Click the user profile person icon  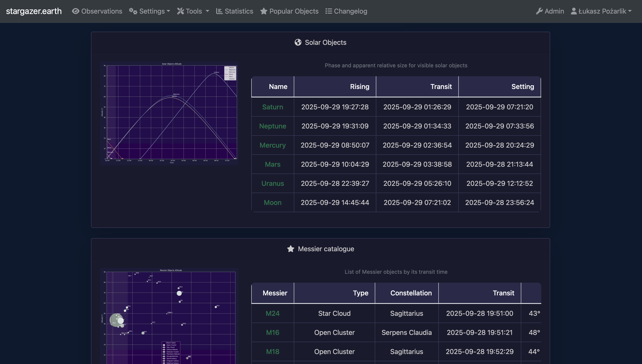pos(574,11)
